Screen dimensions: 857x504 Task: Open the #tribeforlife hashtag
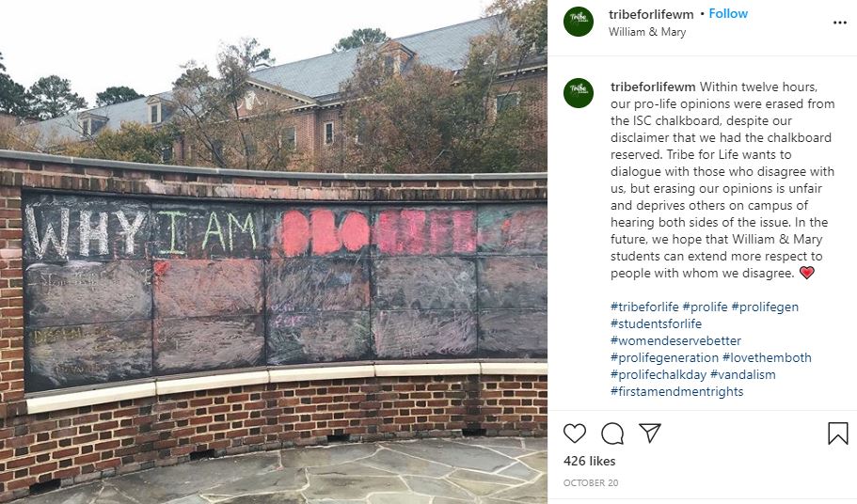click(644, 307)
